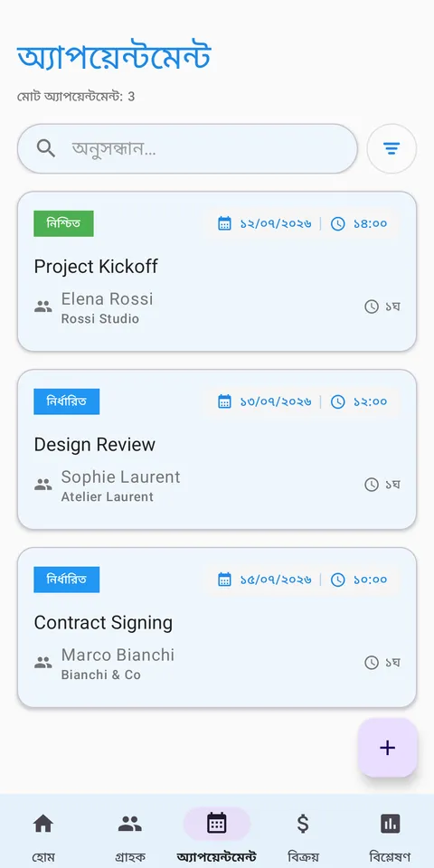The image size is (434, 868).
Task: Click people icon next to Elena Rossi
Action: click(x=43, y=307)
